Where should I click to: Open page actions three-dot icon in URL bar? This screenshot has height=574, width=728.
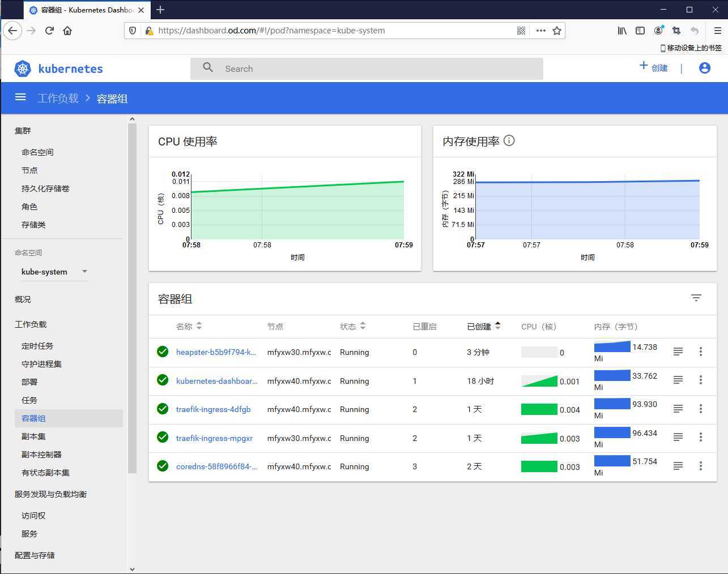click(x=541, y=31)
